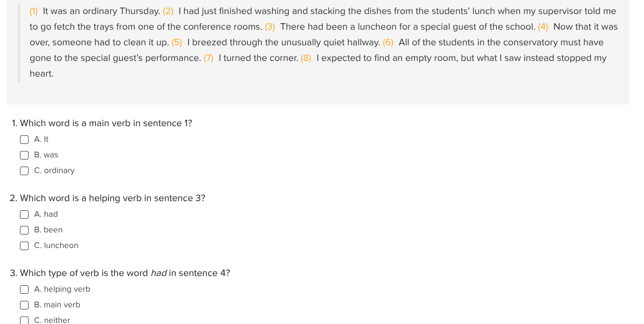The width and height of the screenshot is (644, 324).
Task: Tick the "C. neither" checkbox
Action: click(24, 320)
